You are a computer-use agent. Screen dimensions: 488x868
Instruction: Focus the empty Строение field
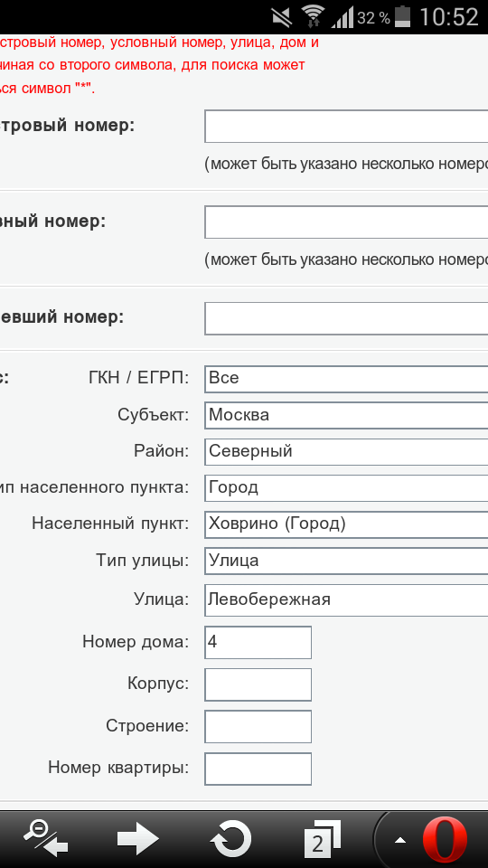(x=258, y=727)
